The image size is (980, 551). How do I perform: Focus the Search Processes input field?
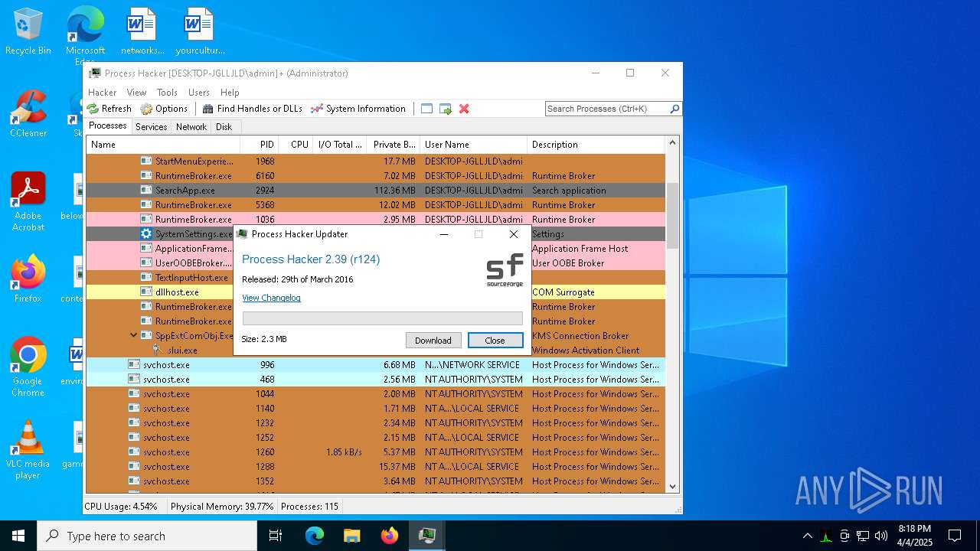tap(607, 109)
